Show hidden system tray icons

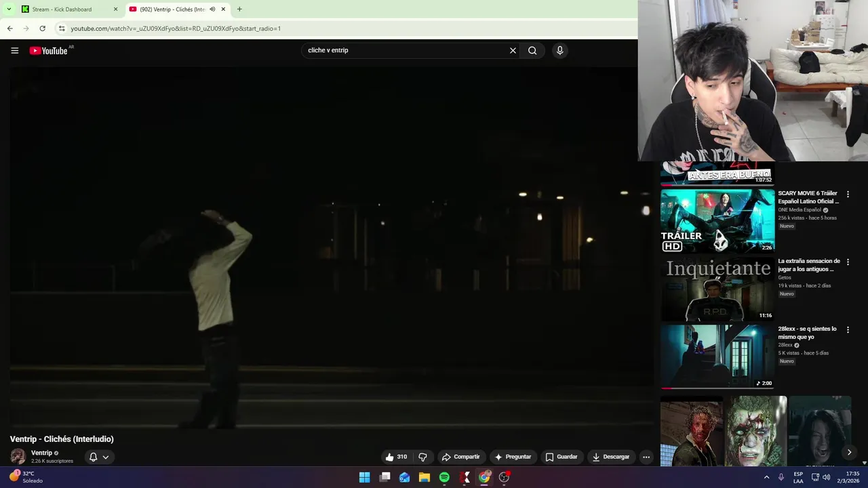point(767,477)
